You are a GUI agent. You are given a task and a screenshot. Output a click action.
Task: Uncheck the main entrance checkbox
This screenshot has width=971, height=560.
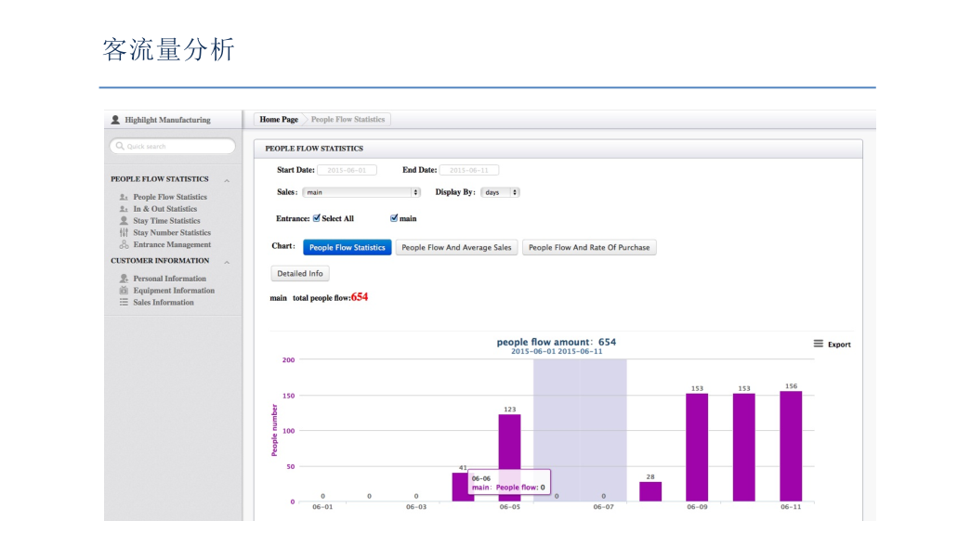click(x=394, y=218)
